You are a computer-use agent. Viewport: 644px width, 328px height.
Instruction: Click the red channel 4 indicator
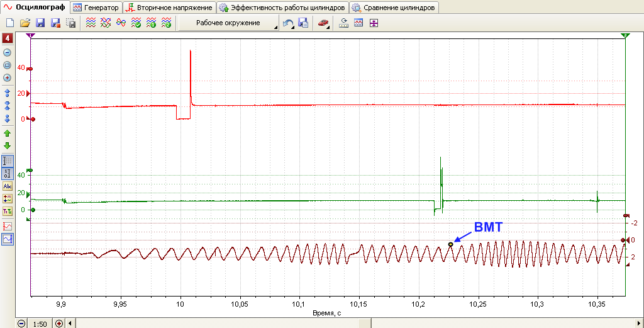point(8,39)
